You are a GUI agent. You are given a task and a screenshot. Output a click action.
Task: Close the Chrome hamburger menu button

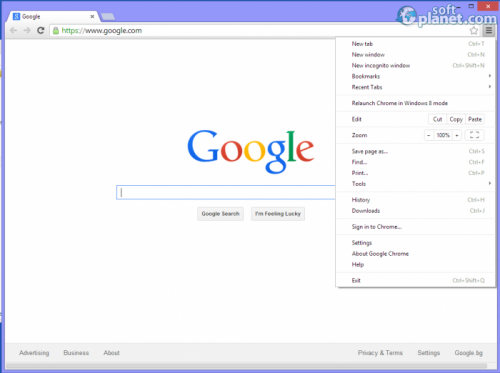coord(489,31)
